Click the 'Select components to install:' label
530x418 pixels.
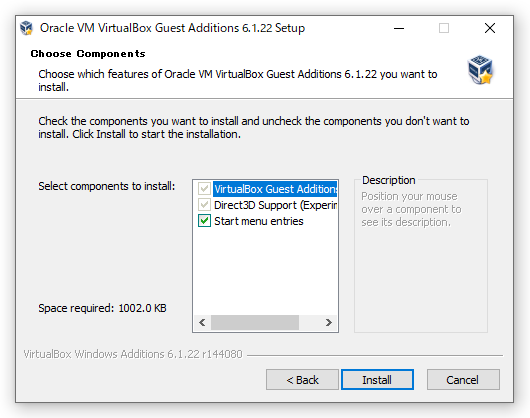pos(106,186)
